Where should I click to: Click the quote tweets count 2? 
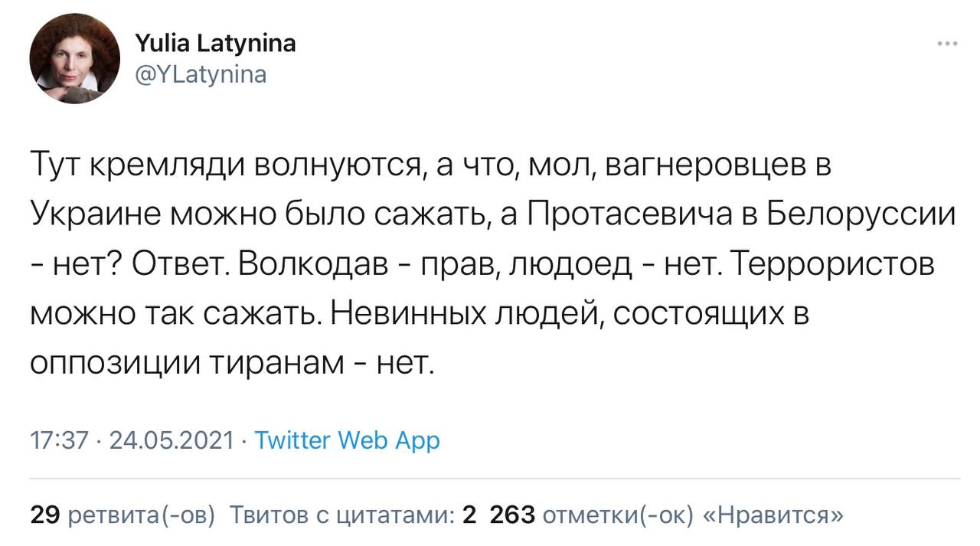(469, 515)
